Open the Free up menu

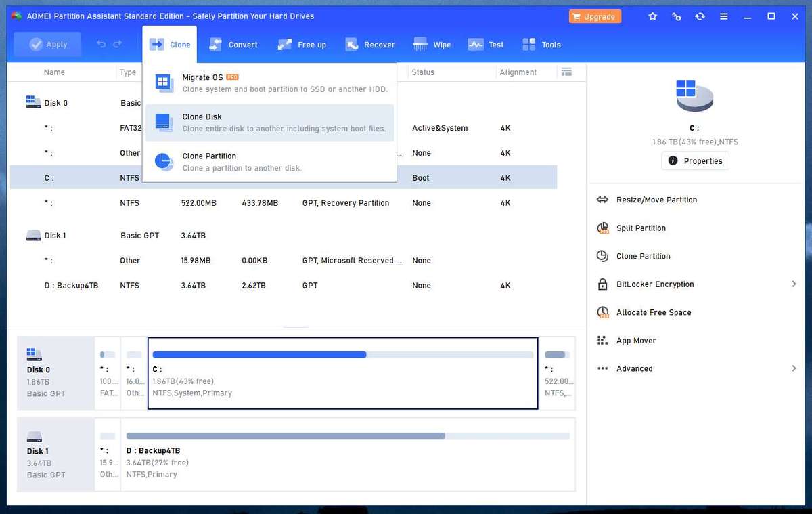pyautogui.click(x=302, y=45)
